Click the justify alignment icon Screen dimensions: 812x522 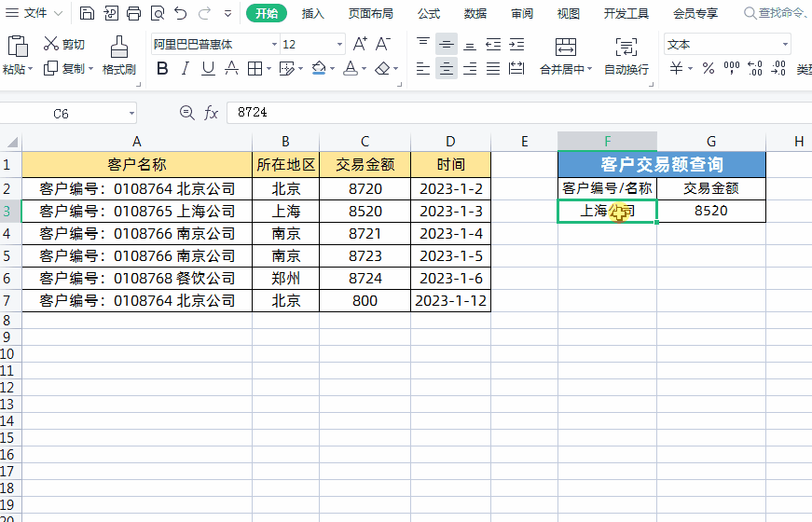493,68
